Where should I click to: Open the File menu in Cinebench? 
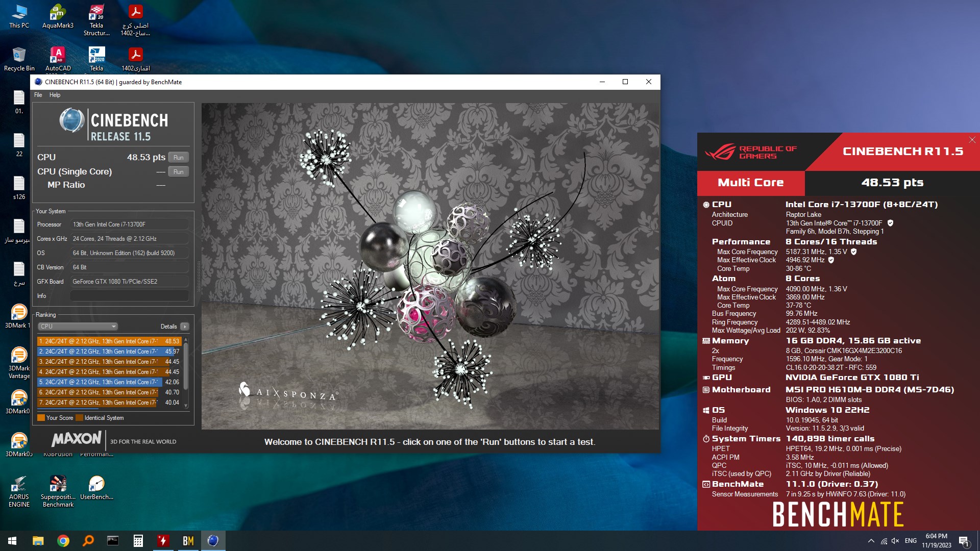click(38, 95)
